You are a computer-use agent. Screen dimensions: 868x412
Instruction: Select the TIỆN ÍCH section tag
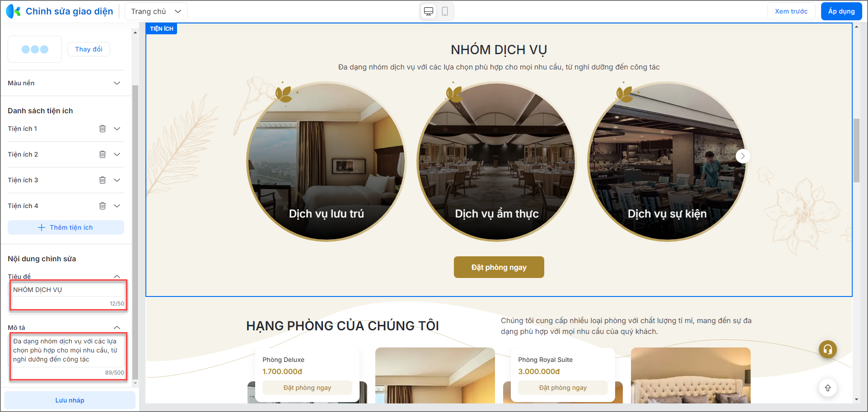[x=161, y=28]
